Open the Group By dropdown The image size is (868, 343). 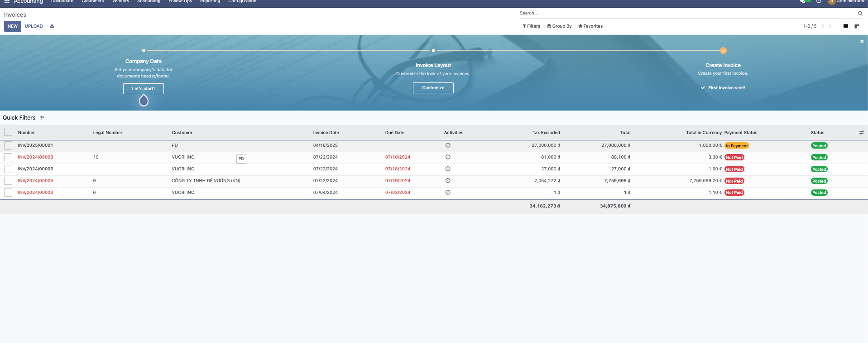tap(559, 26)
